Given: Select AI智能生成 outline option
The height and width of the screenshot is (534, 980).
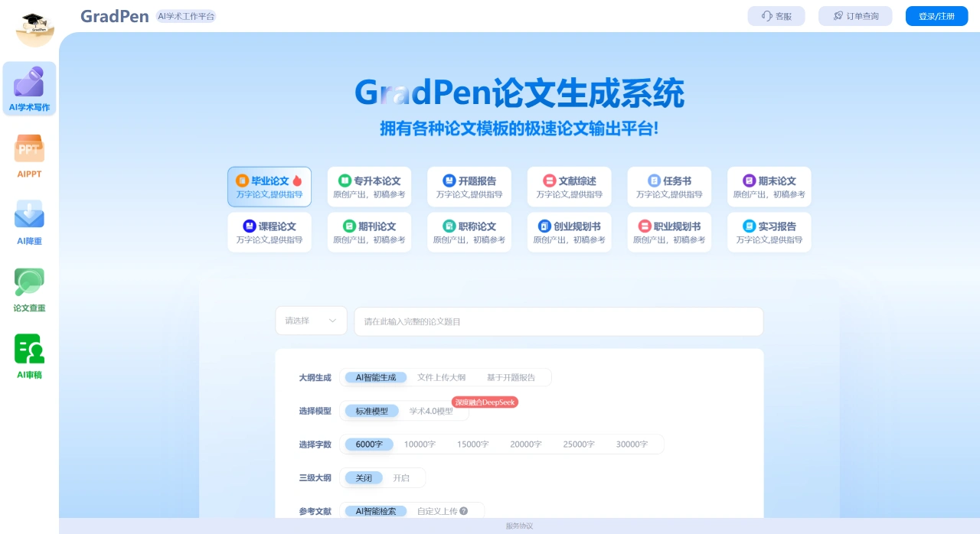Looking at the screenshot, I should [x=375, y=377].
